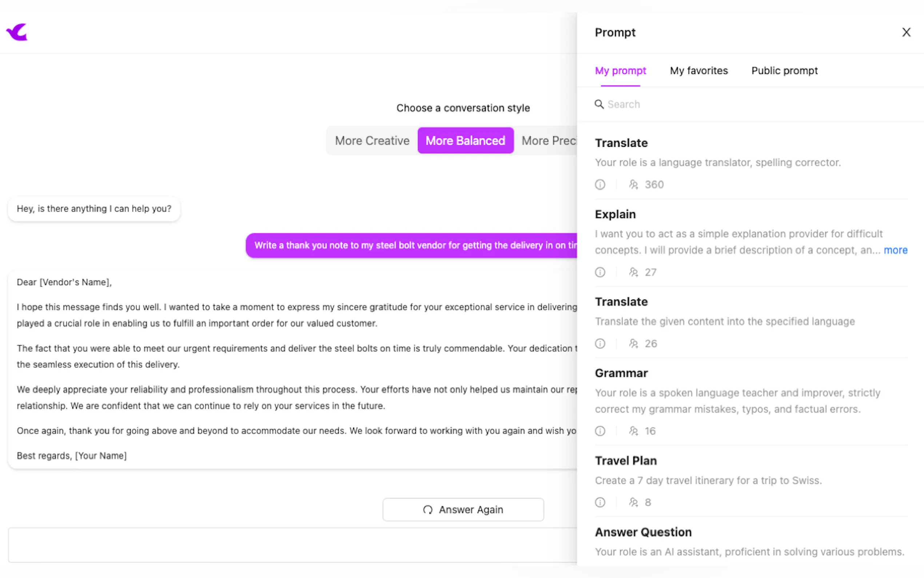Image resolution: width=924 pixels, height=578 pixels.
Task: Close the Prompt panel with X
Action: (x=906, y=32)
